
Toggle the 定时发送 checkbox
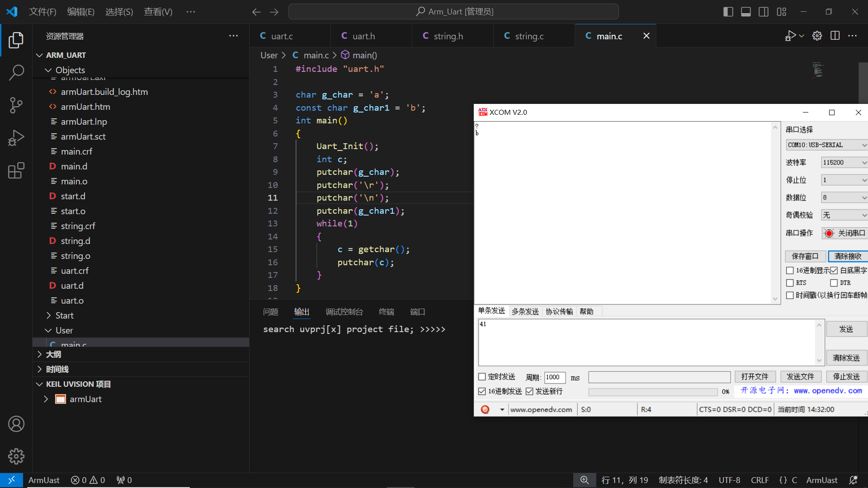click(x=482, y=377)
